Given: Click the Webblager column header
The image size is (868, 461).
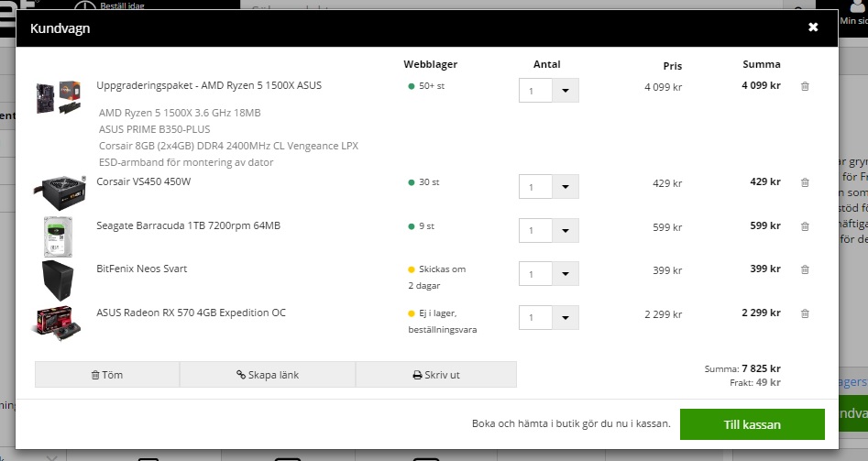Looking at the screenshot, I should pyautogui.click(x=430, y=64).
